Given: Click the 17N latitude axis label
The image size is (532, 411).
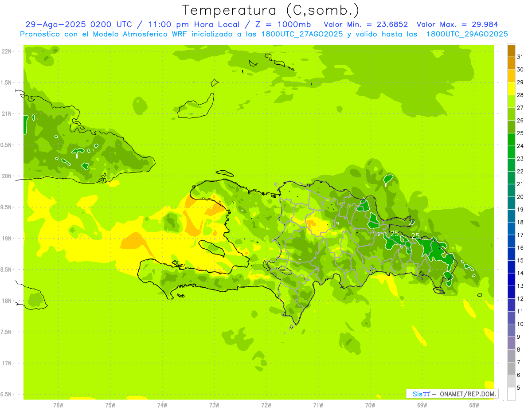Looking at the screenshot, I should 7,363.
